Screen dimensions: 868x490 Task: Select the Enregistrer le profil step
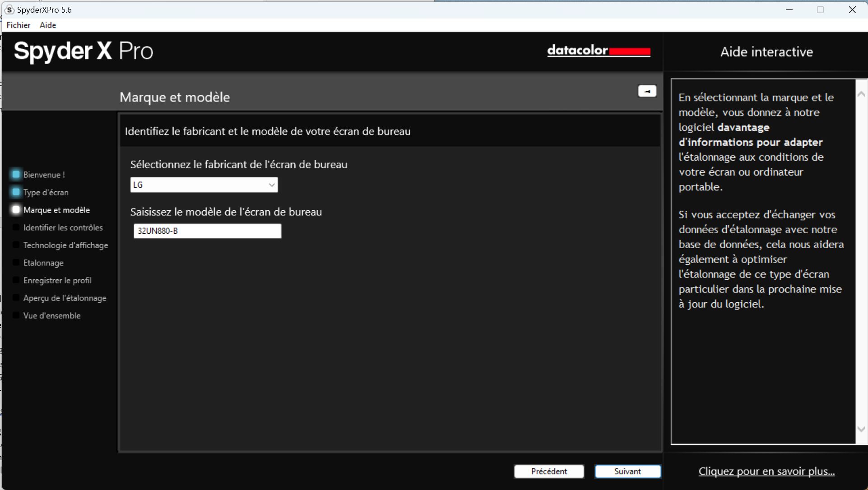pos(57,280)
